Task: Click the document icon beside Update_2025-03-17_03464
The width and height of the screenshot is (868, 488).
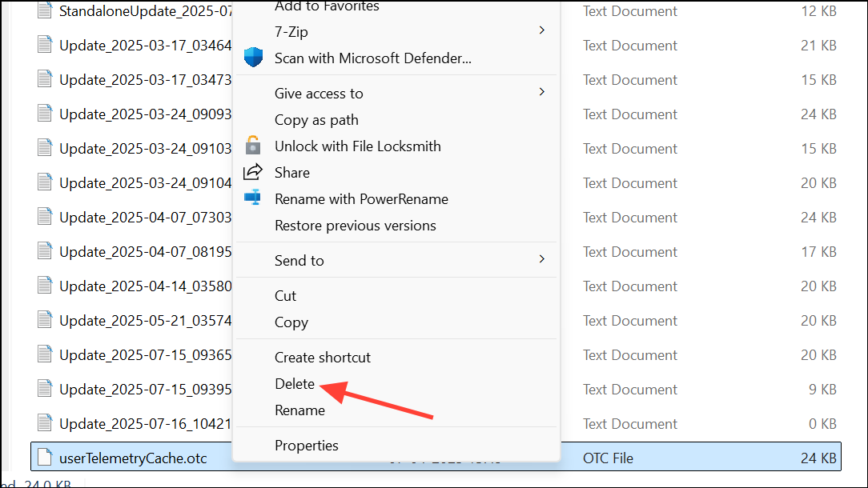Action: click(46, 45)
